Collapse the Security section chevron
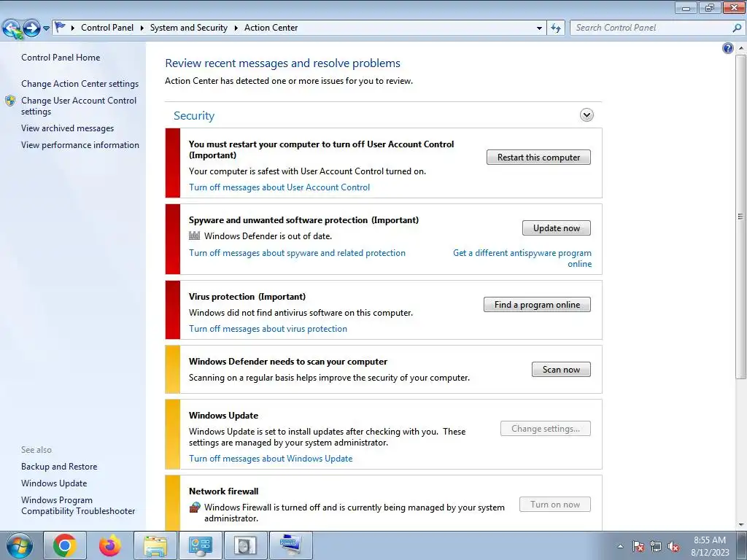Viewport: 747px width, 560px height. [x=587, y=115]
